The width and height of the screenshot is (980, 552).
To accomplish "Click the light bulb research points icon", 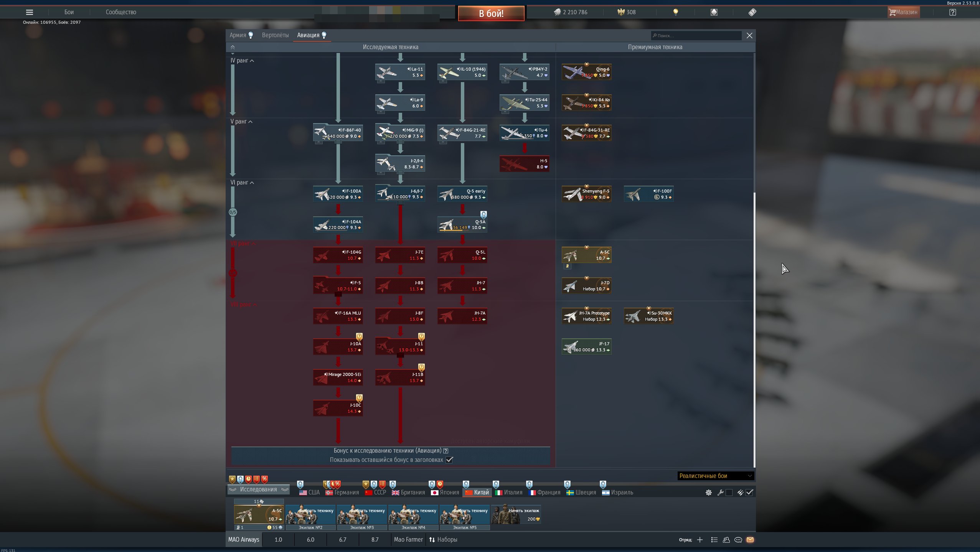I will [x=676, y=12].
